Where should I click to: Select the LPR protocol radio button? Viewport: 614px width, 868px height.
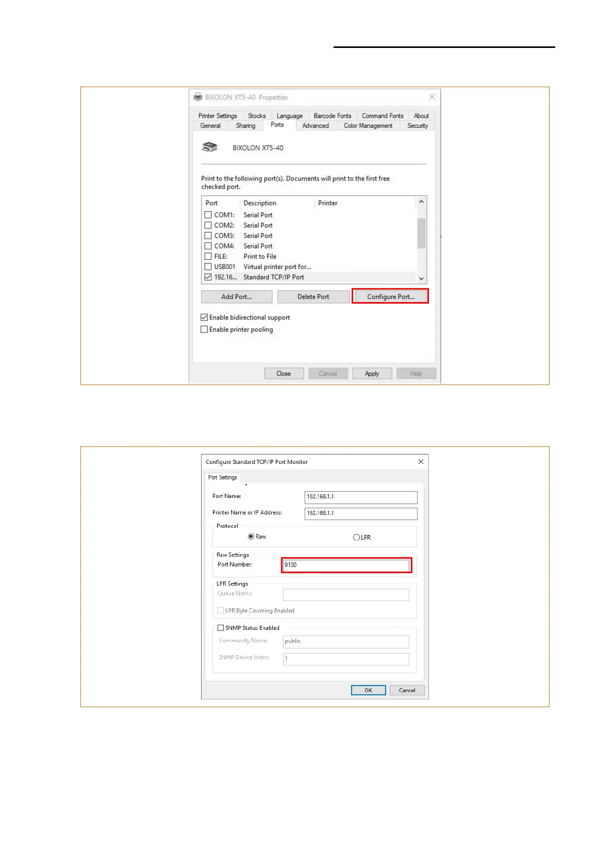coord(356,537)
